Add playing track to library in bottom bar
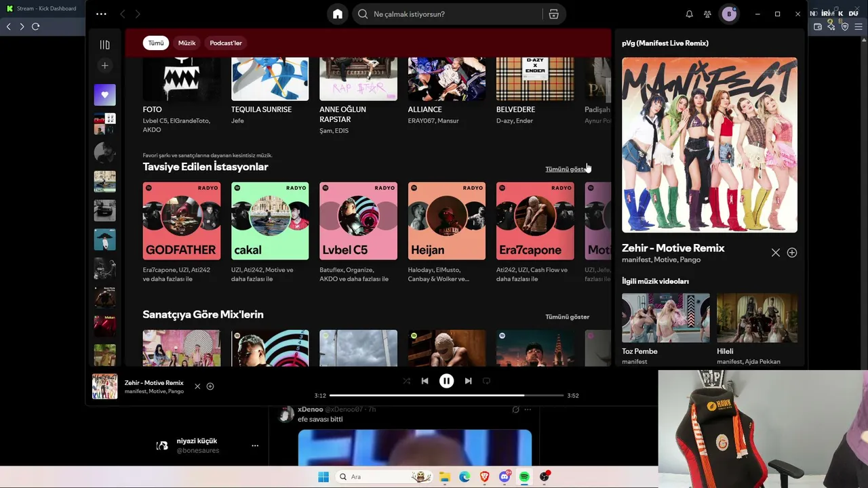 coord(210,386)
